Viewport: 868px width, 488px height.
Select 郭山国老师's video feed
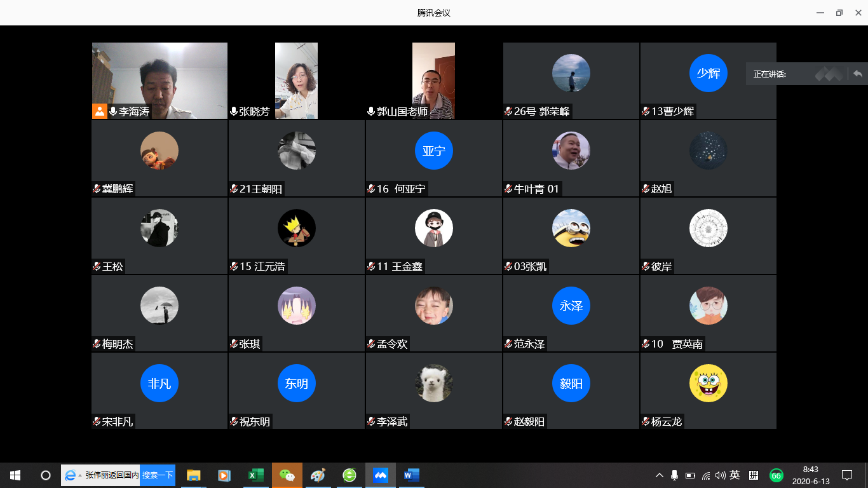433,81
